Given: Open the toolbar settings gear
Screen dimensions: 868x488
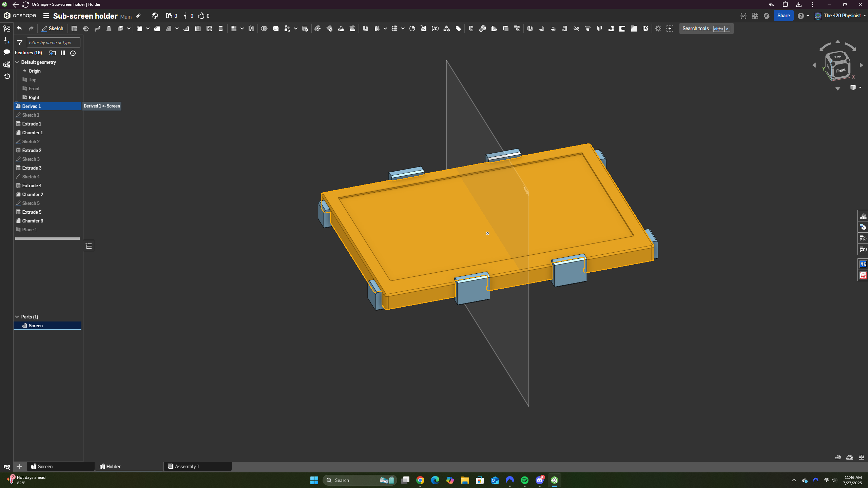Looking at the screenshot, I should [x=658, y=28].
